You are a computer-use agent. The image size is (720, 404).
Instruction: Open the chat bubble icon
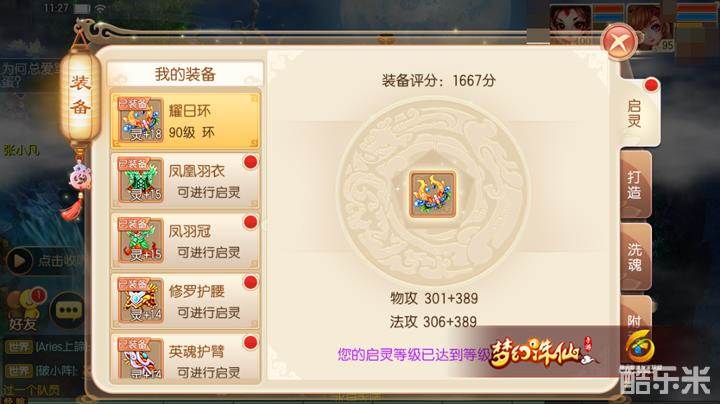click(x=68, y=311)
